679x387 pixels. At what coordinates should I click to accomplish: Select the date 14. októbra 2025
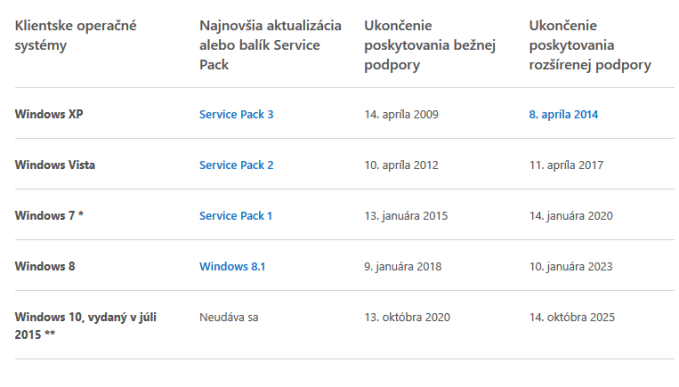pos(572,317)
